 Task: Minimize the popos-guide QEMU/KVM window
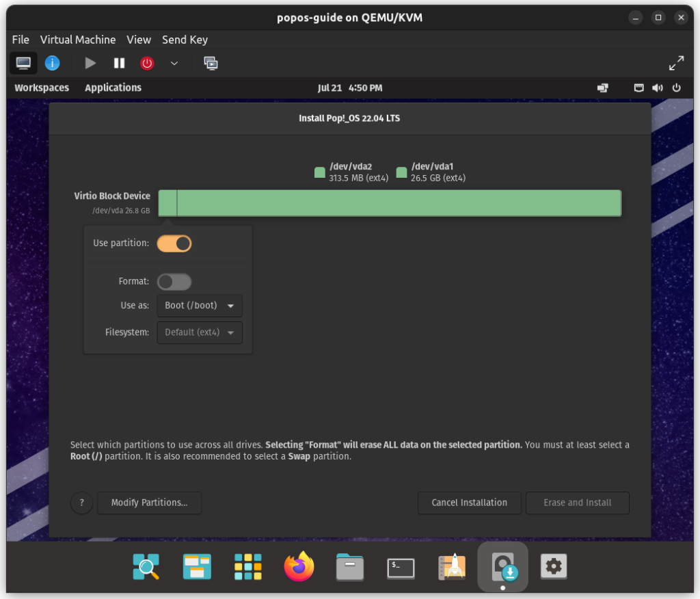pos(635,17)
